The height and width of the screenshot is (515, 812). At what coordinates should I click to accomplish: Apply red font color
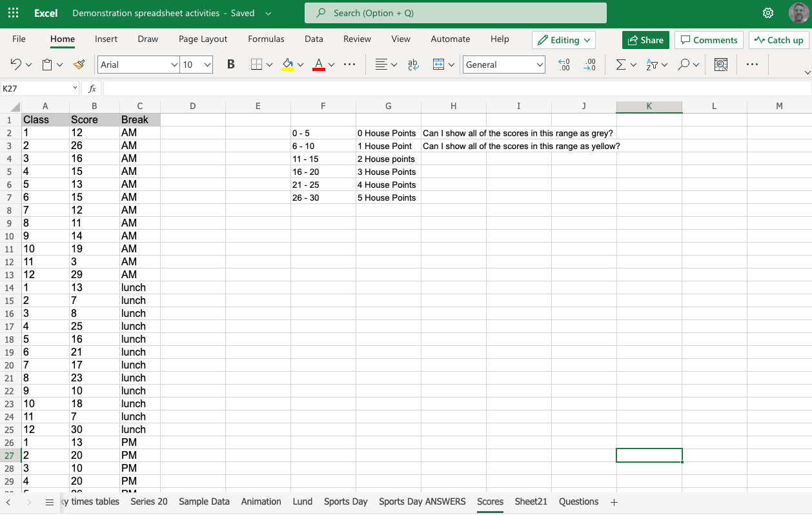point(319,65)
